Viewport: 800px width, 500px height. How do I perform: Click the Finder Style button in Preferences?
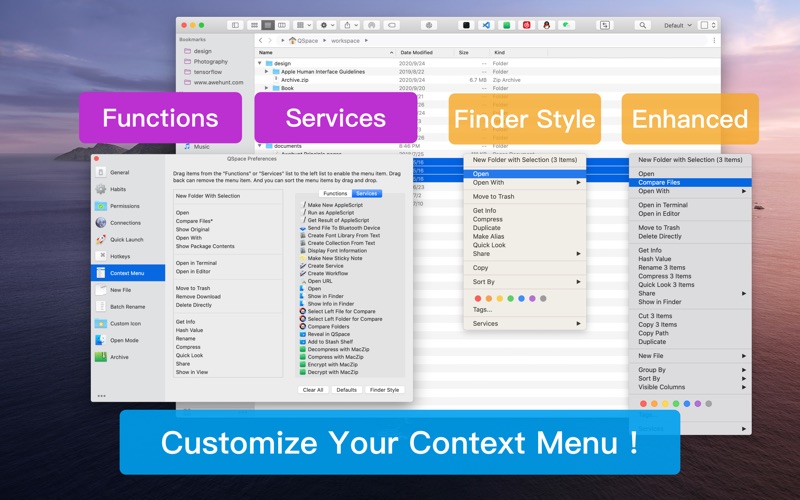click(x=385, y=390)
